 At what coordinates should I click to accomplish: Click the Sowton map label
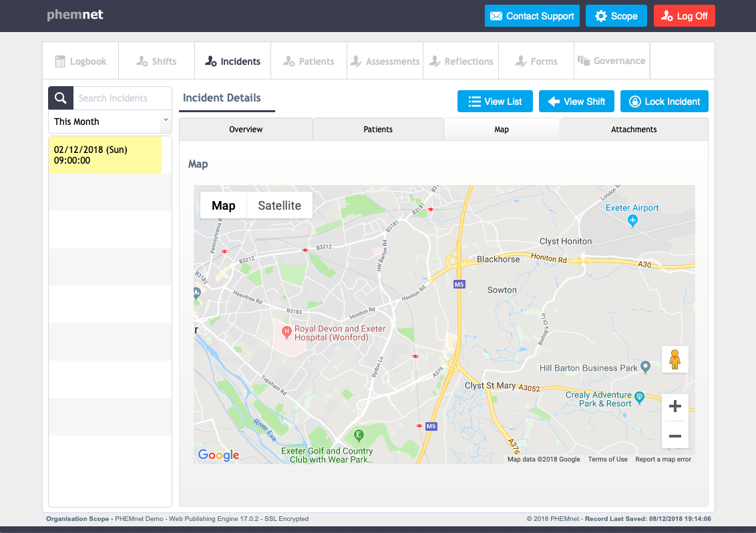[x=502, y=290]
